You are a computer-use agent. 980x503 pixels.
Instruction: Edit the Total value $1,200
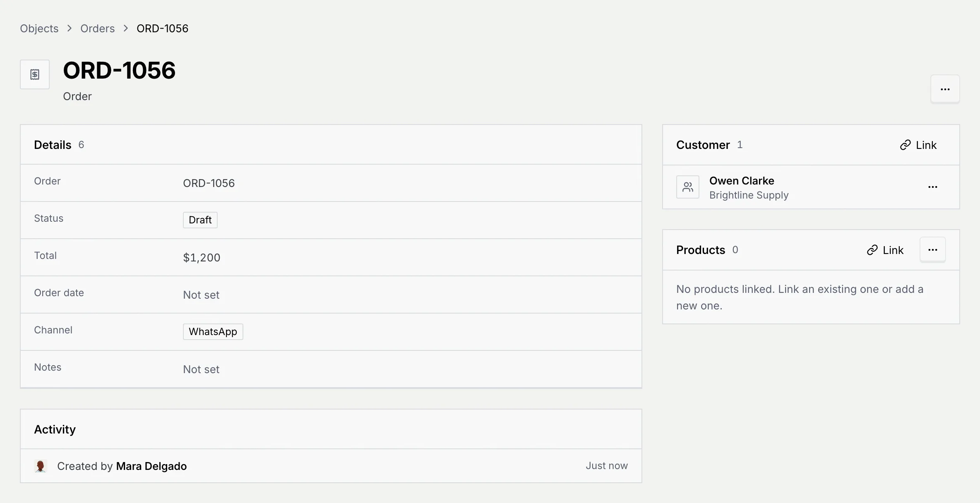(202, 257)
